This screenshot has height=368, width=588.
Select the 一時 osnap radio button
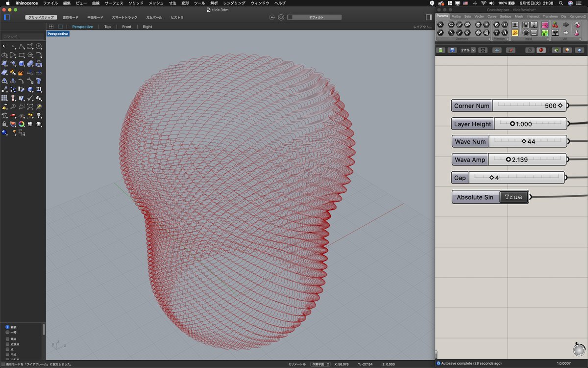point(7,332)
